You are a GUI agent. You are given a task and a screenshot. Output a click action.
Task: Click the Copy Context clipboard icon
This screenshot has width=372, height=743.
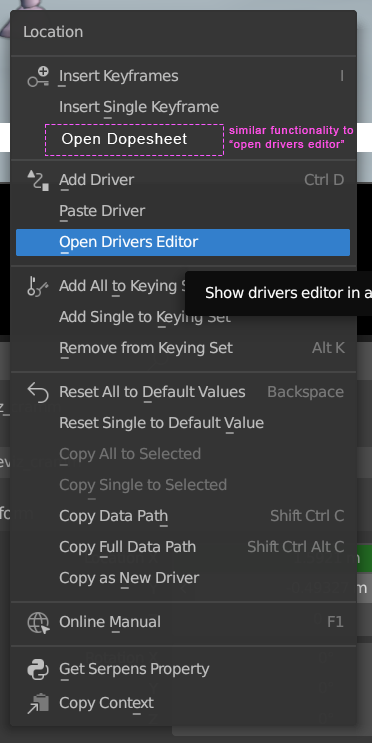pos(38,703)
